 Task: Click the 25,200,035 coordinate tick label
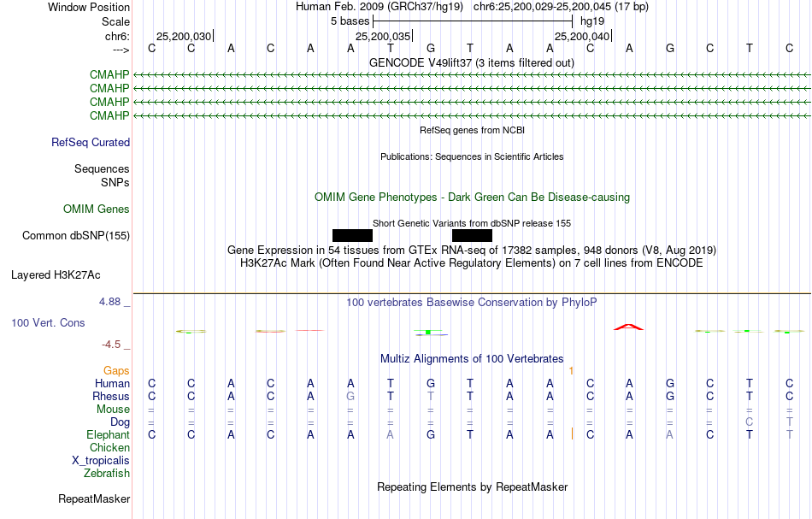coord(383,36)
